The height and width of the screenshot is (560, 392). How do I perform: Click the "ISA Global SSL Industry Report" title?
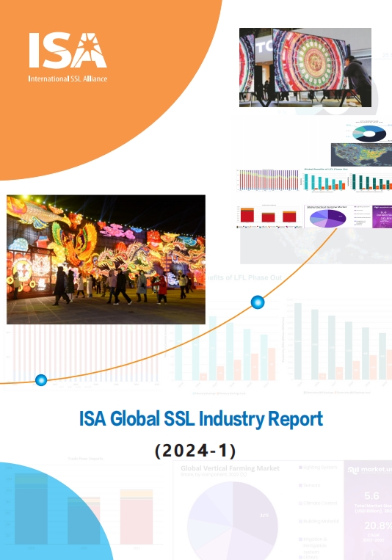(x=201, y=418)
